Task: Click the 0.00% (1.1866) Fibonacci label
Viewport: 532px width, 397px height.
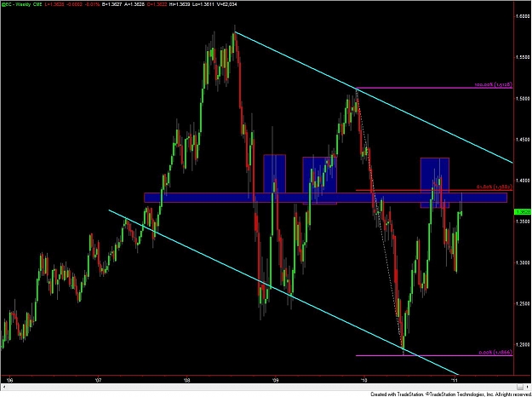Action: pos(495,353)
